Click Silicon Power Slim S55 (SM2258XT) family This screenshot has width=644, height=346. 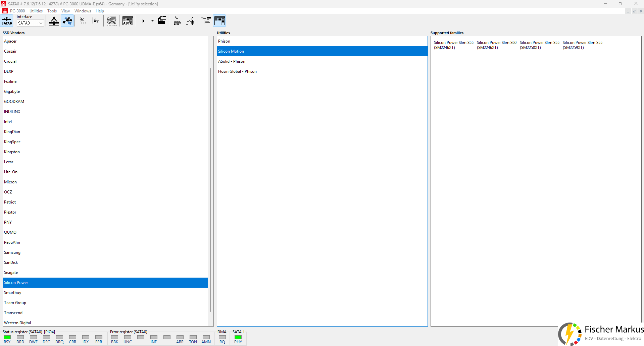[x=539, y=45]
